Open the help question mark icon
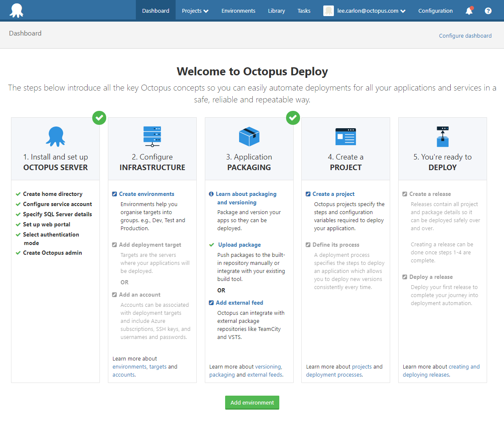This screenshot has width=504, height=424. 488,11
